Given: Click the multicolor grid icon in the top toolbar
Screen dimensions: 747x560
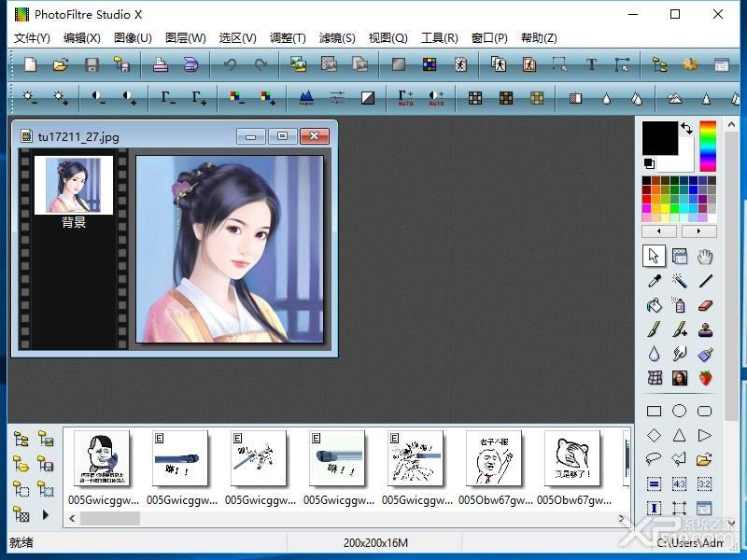Looking at the screenshot, I should point(430,64).
